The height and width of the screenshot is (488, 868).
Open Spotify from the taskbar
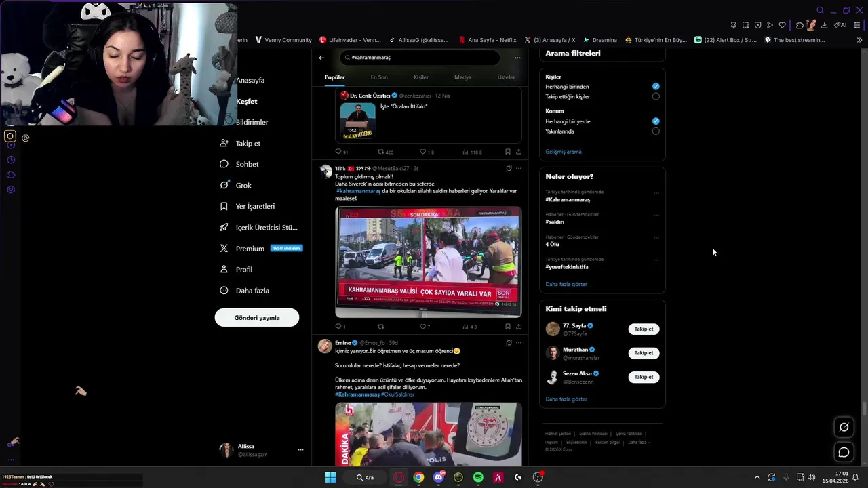point(478,477)
